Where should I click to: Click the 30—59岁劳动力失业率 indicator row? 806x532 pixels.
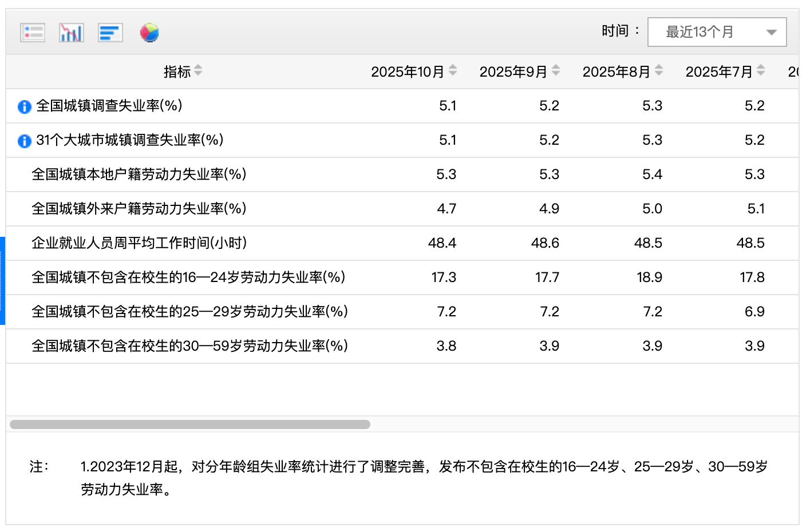point(189,346)
